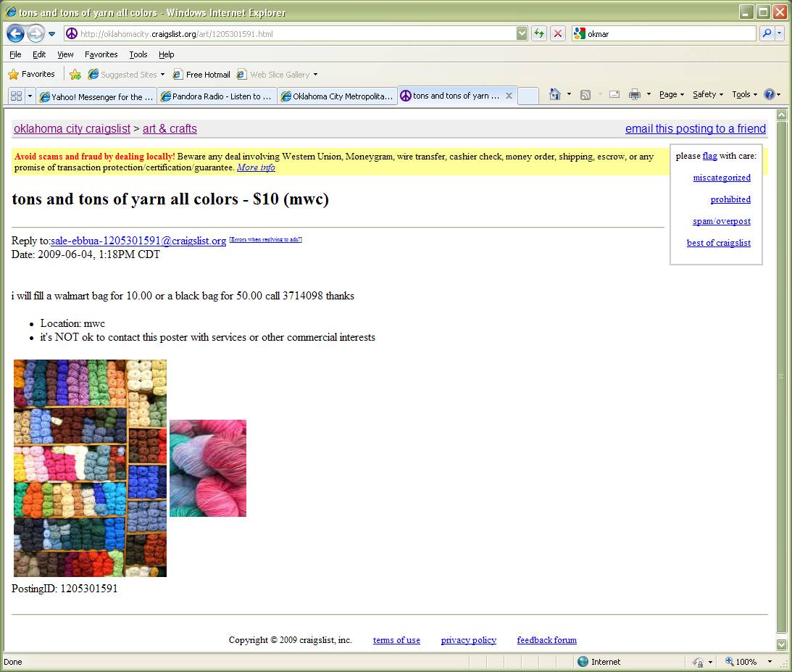Expand the zoom level dropdown arrow

point(770,662)
